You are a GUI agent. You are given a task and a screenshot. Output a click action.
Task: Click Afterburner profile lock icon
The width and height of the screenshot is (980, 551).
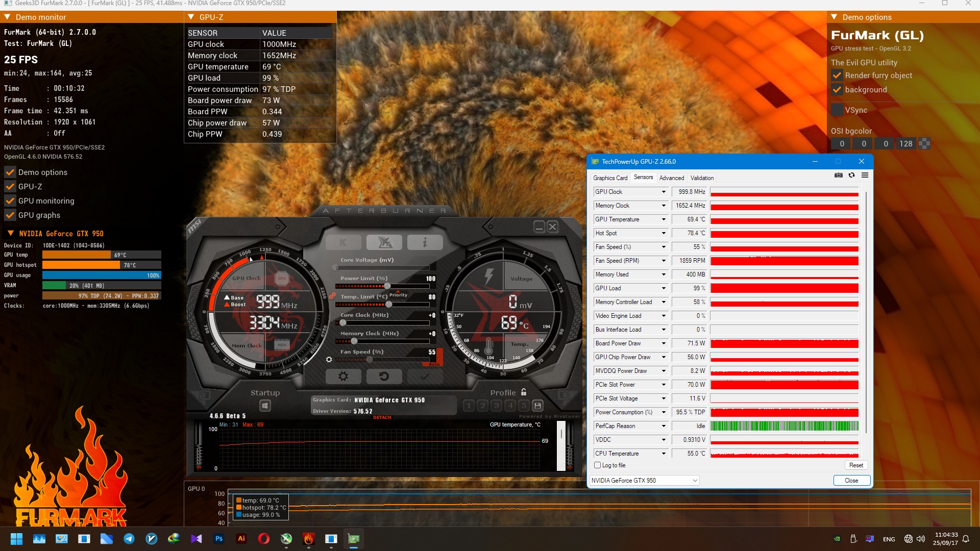pyautogui.click(x=524, y=392)
